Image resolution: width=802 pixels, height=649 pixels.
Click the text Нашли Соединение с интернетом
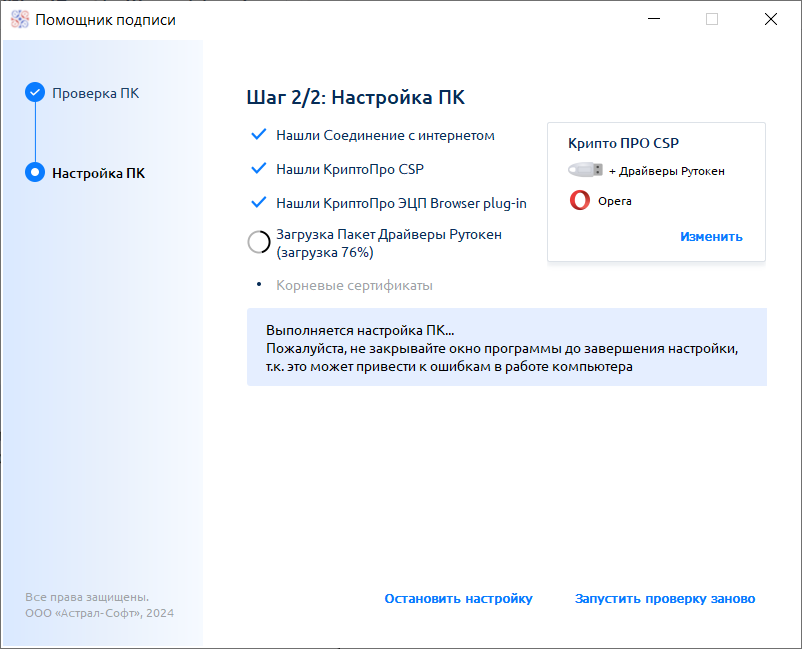[x=385, y=136]
